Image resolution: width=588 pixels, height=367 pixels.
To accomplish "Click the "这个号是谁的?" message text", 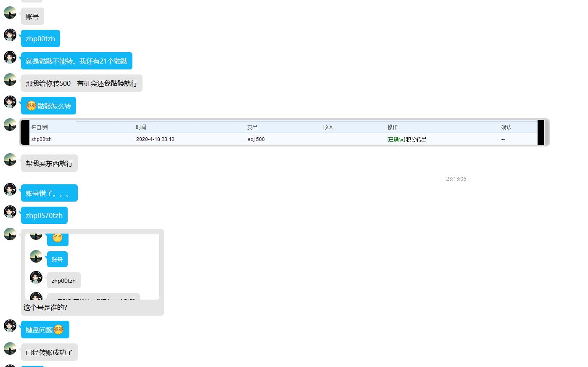I will point(45,307).
